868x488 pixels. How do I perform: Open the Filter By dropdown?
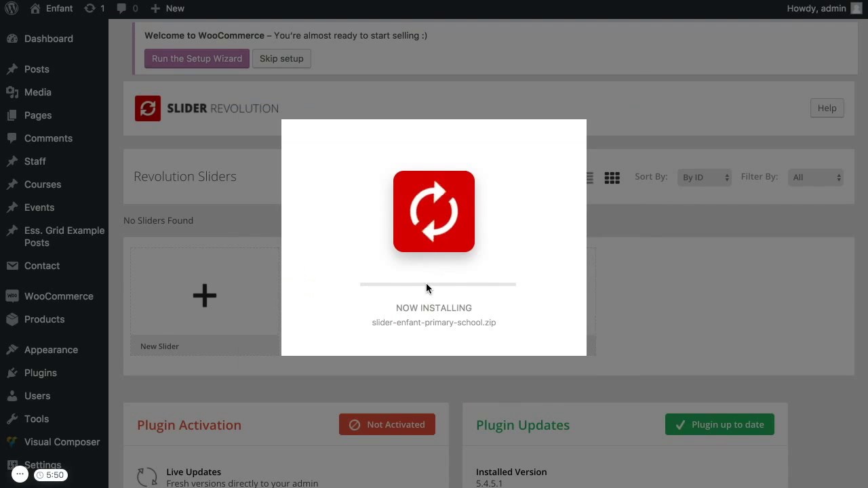[816, 177]
